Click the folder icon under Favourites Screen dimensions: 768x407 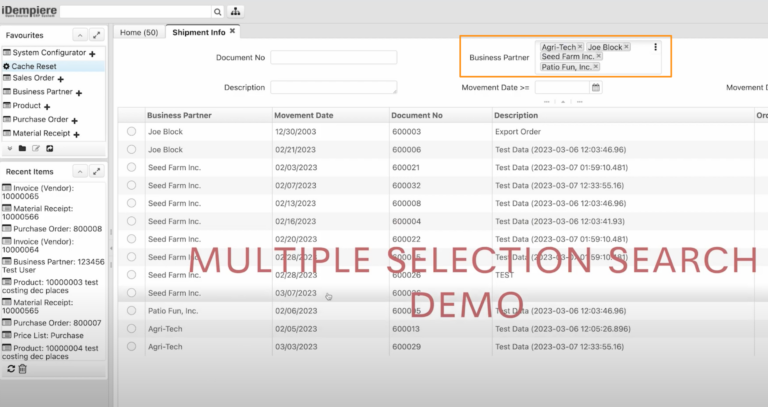(22, 148)
